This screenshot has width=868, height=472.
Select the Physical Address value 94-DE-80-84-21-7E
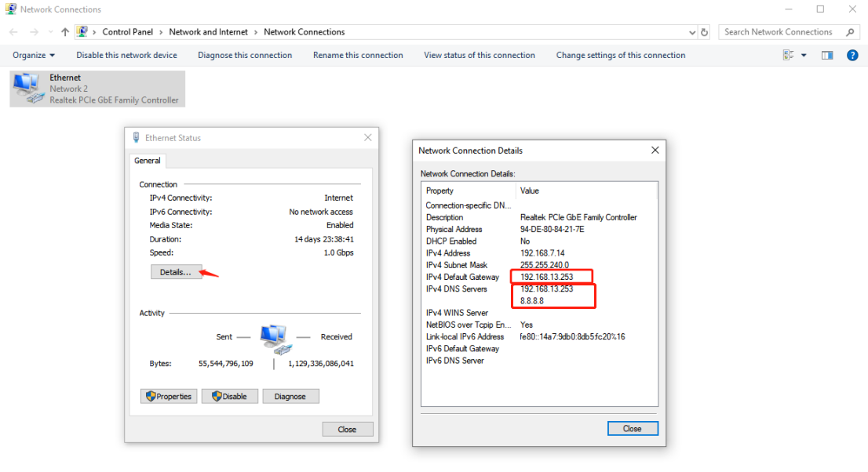552,229
